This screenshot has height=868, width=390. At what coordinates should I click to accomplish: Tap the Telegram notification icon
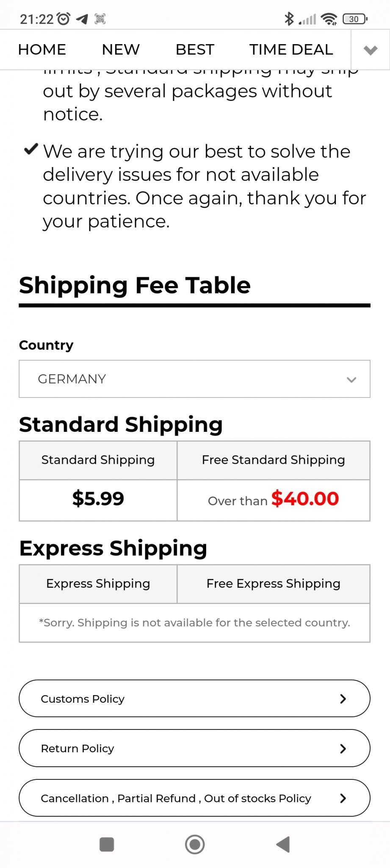pos(82,19)
